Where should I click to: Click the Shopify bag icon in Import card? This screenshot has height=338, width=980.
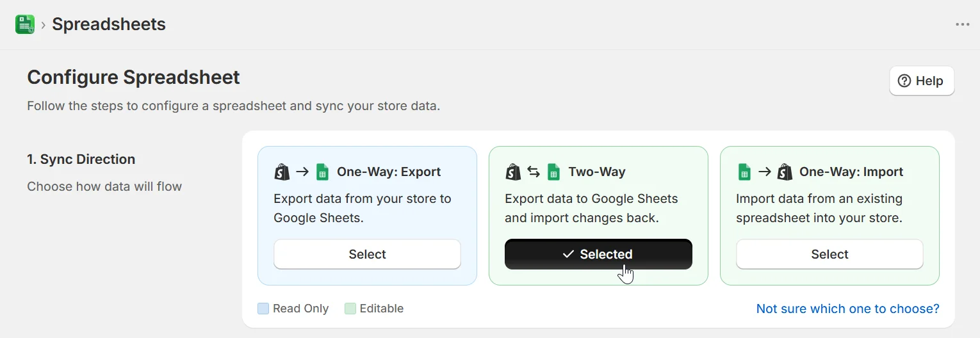coord(785,172)
